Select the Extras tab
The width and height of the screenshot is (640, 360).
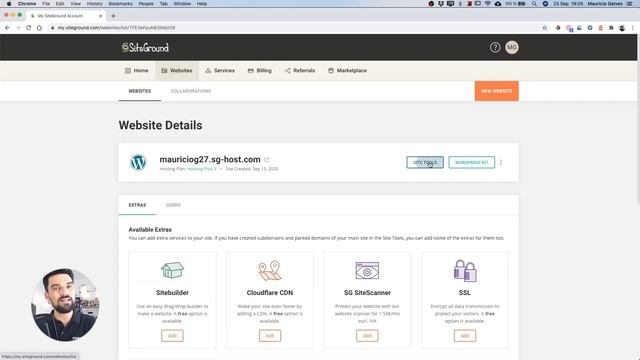coord(137,205)
